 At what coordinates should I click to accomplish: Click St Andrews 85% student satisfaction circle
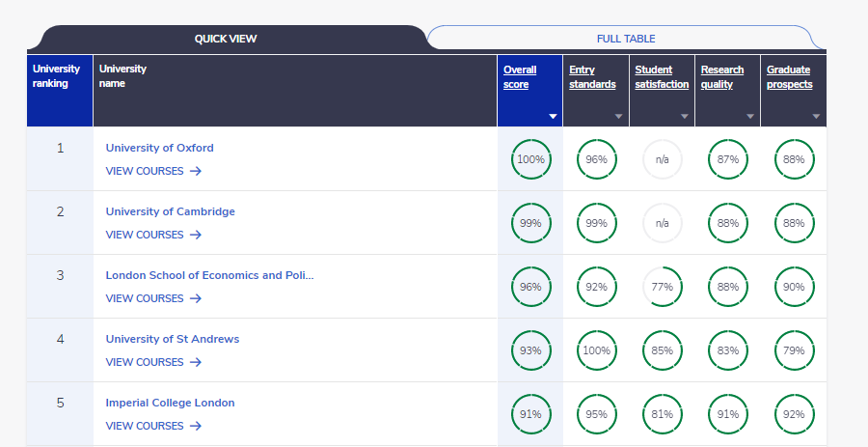point(662,350)
